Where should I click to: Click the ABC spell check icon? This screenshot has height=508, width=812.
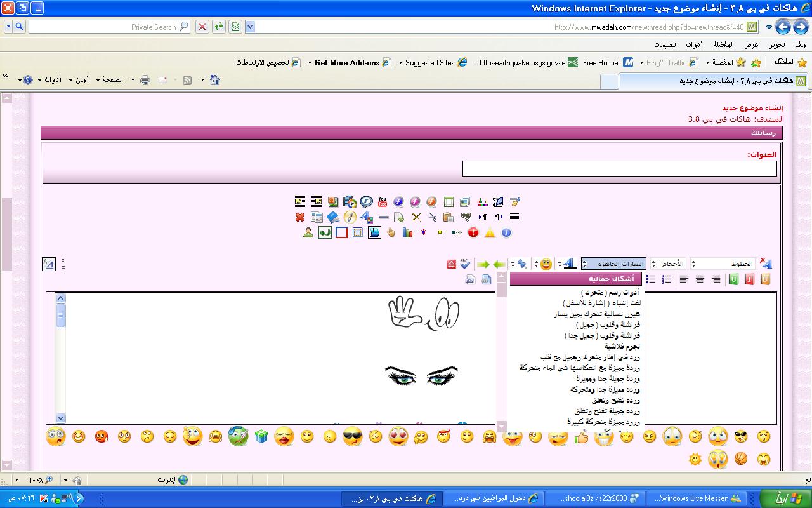click(466, 264)
